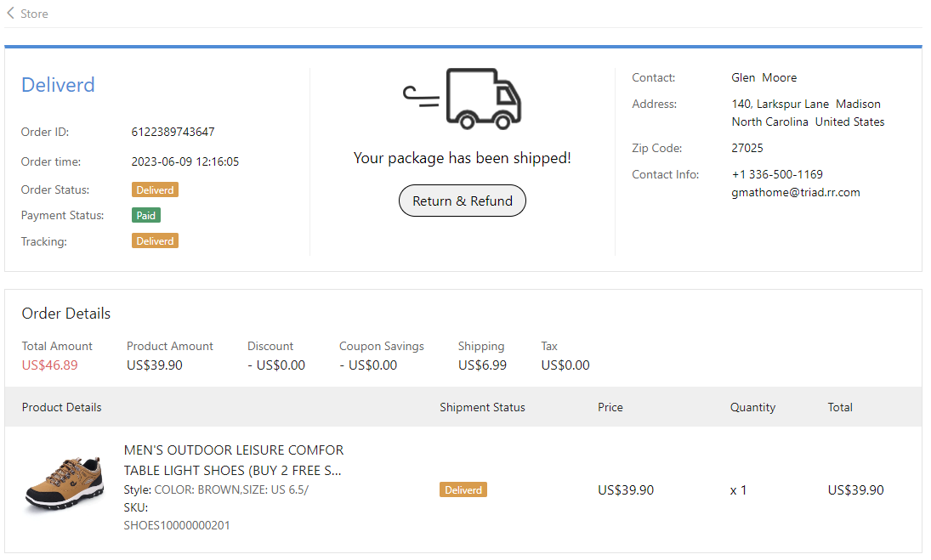This screenshot has width=931, height=560.
Task: Click the green Paid status badge
Action: pyautogui.click(x=146, y=216)
